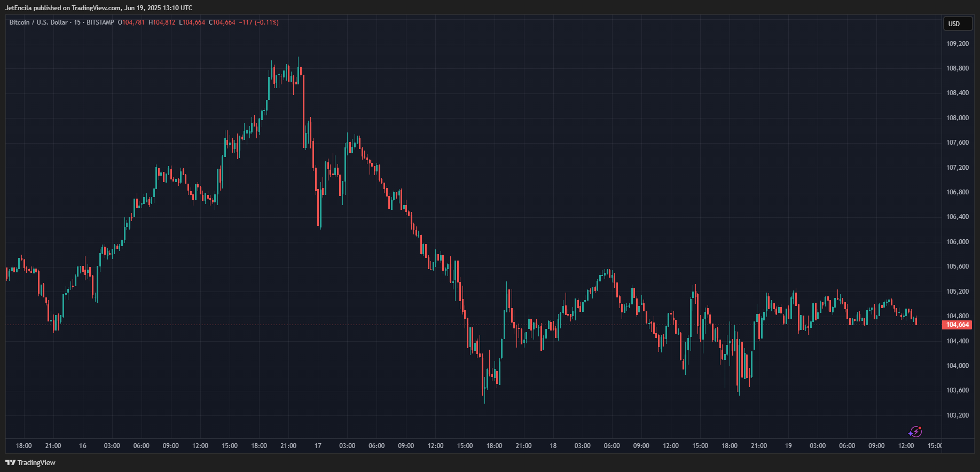Click the low value L104,664 in legend

(192, 22)
